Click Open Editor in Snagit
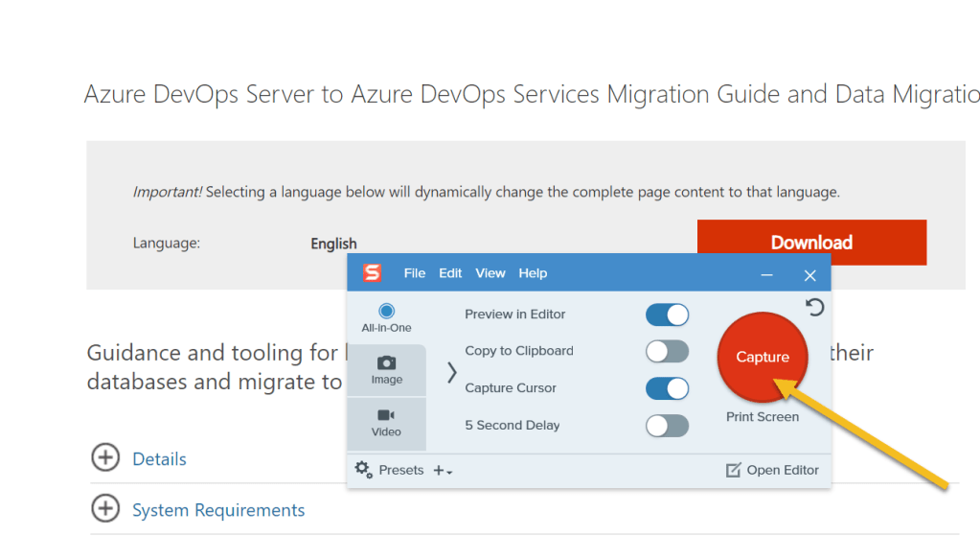980x536 pixels. tap(772, 470)
